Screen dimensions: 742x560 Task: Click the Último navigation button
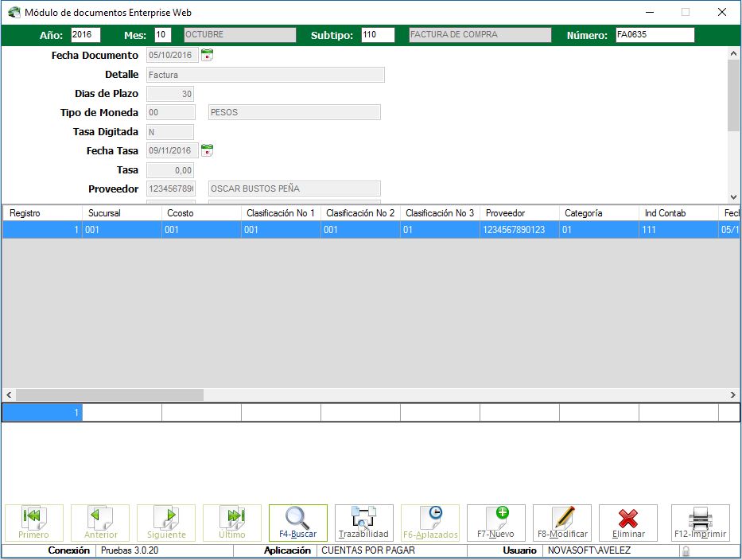pos(231,523)
